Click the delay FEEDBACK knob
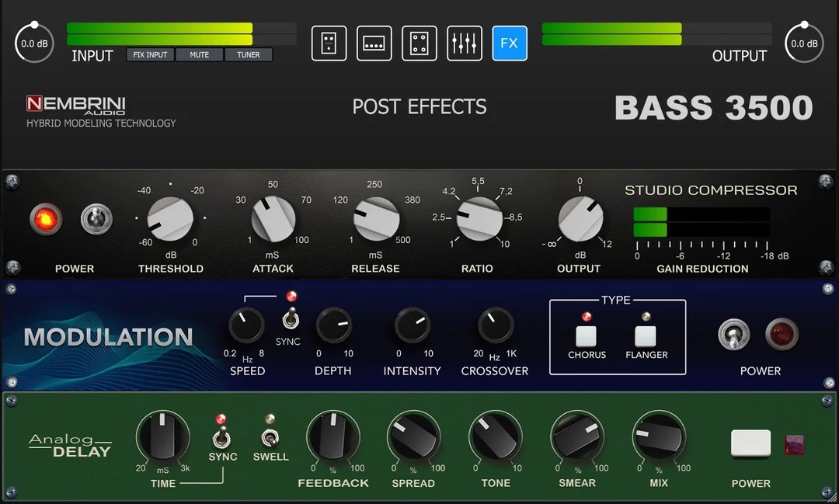This screenshot has height=504, width=839. 332,436
